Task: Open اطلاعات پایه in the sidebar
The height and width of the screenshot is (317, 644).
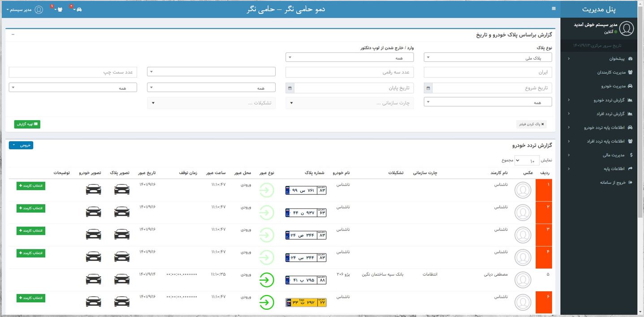Action: [598, 169]
